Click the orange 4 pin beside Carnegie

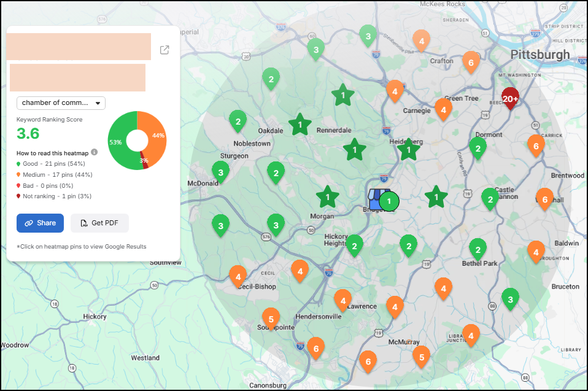coord(443,110)
